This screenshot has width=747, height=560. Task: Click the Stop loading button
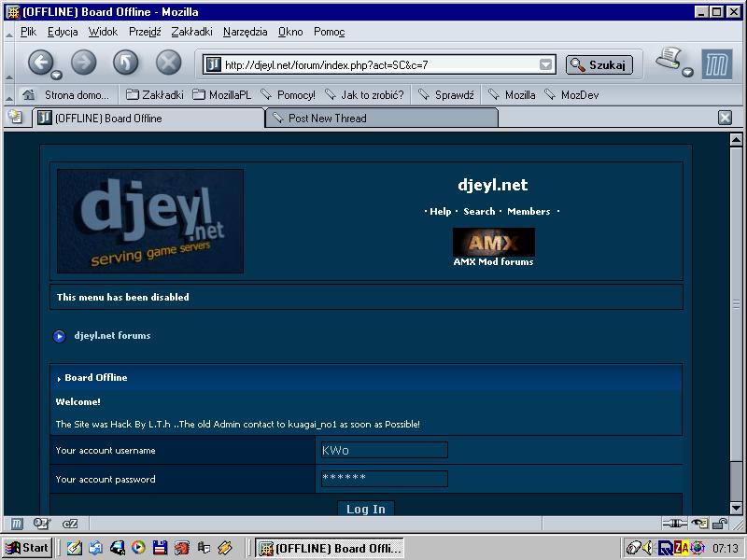(x=169, y=63)
